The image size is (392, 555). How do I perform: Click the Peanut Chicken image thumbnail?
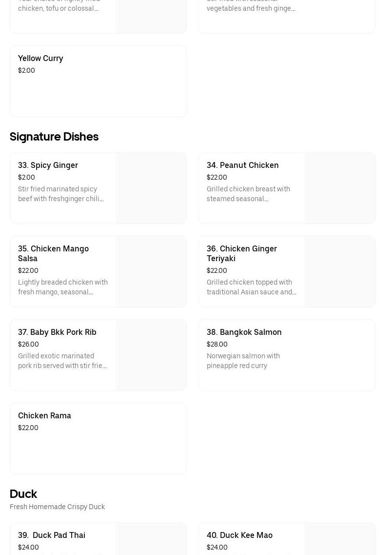[x=340, y=188]
